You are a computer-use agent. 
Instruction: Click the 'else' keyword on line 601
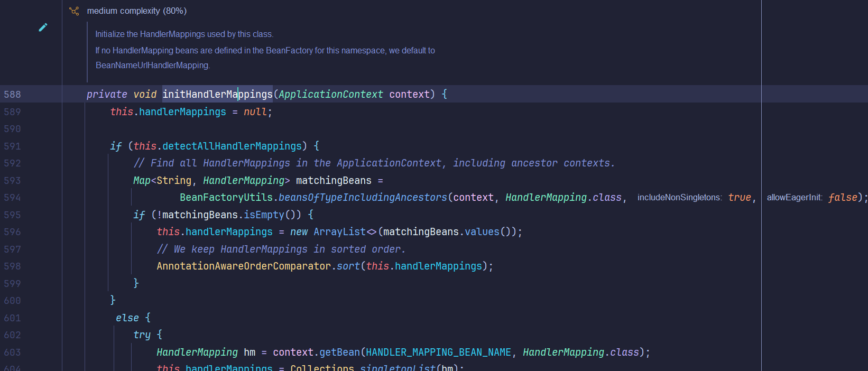(x=127, y=318)
